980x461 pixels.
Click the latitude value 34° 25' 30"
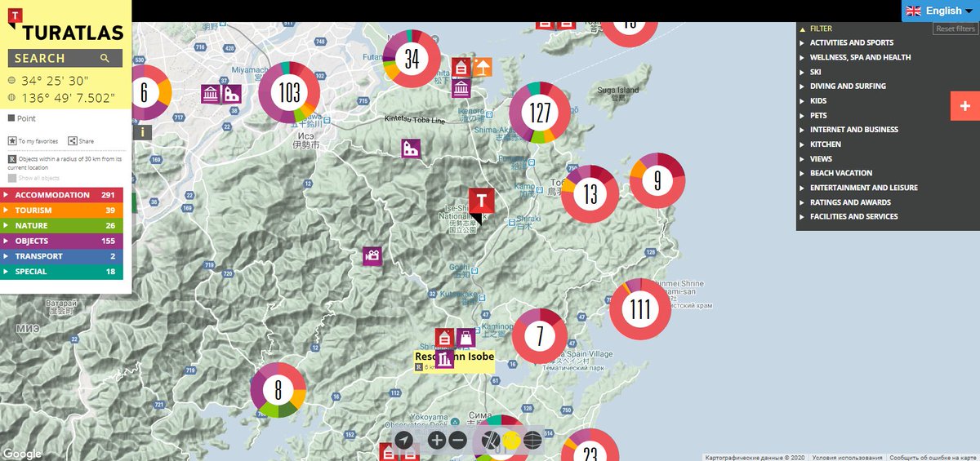(55, 81)
